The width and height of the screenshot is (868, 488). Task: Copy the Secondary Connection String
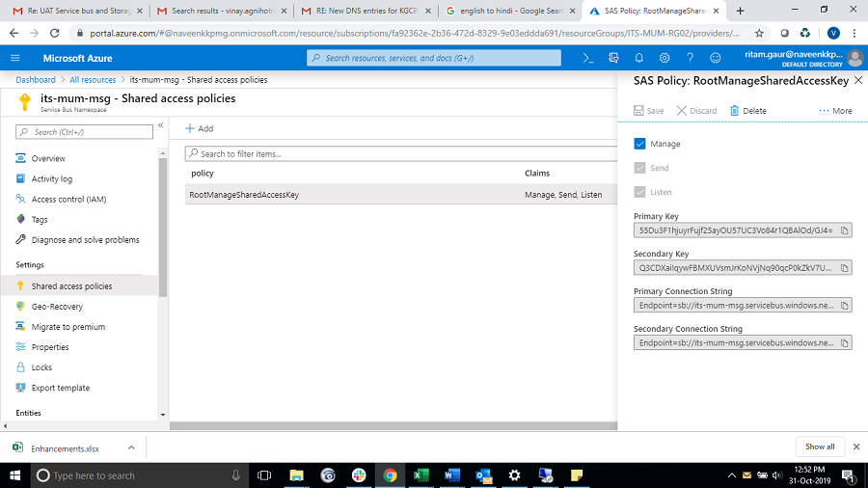(844, 343)
